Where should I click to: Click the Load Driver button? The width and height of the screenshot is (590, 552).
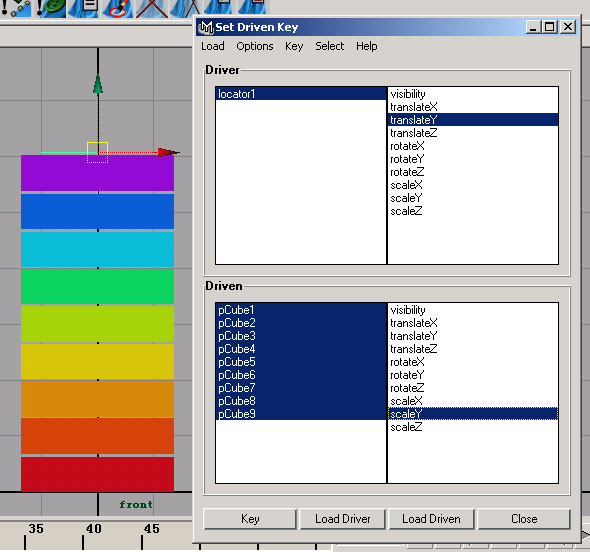click(x=342, y=519)
